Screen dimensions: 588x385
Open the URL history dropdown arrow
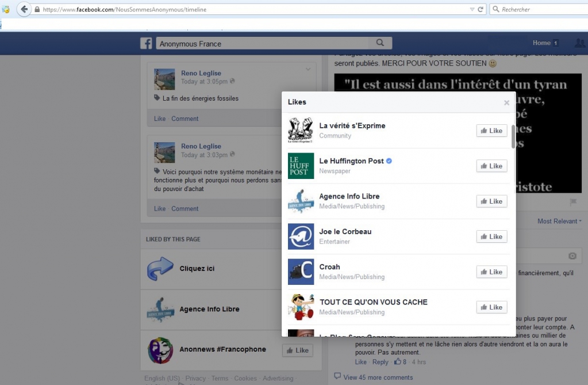pos(472,9)
